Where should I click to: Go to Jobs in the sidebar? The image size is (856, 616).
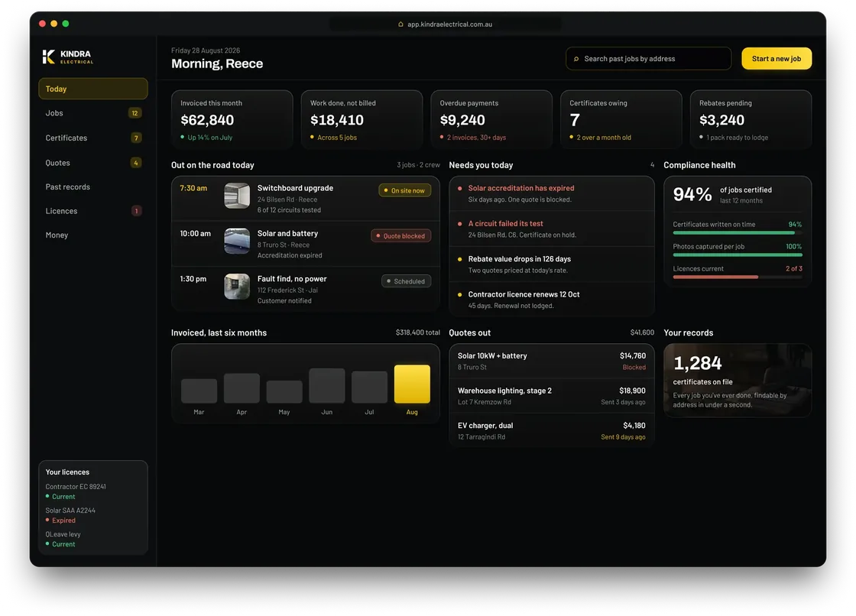click(92, 113)
